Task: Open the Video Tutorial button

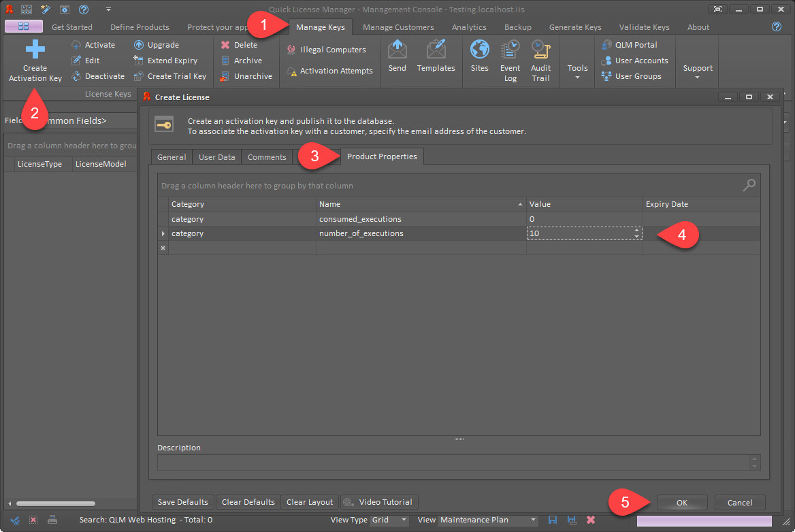Action: click(379, 502)
